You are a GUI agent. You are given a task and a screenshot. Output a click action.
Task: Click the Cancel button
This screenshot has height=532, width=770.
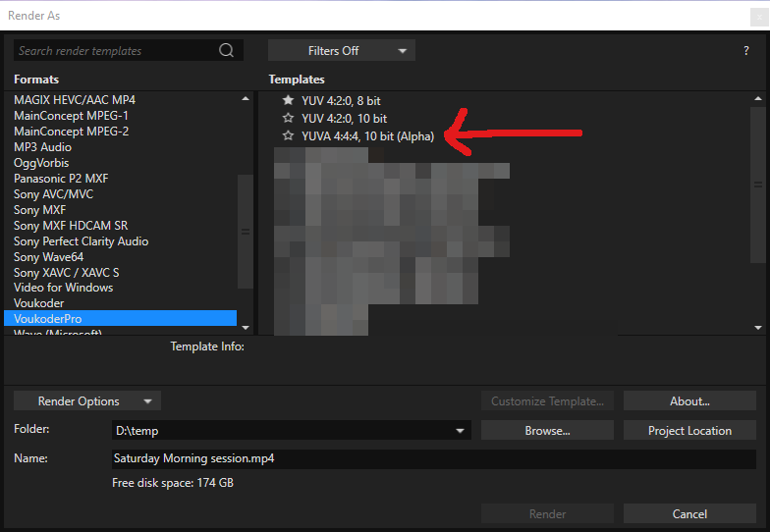pyautogui.click(x=689, y=514)
